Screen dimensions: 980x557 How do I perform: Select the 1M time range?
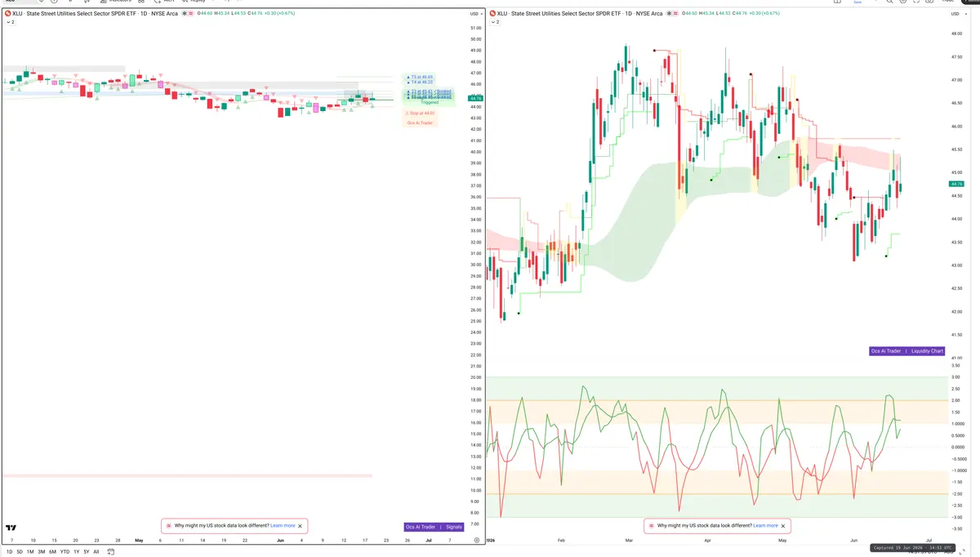(30, 552)
